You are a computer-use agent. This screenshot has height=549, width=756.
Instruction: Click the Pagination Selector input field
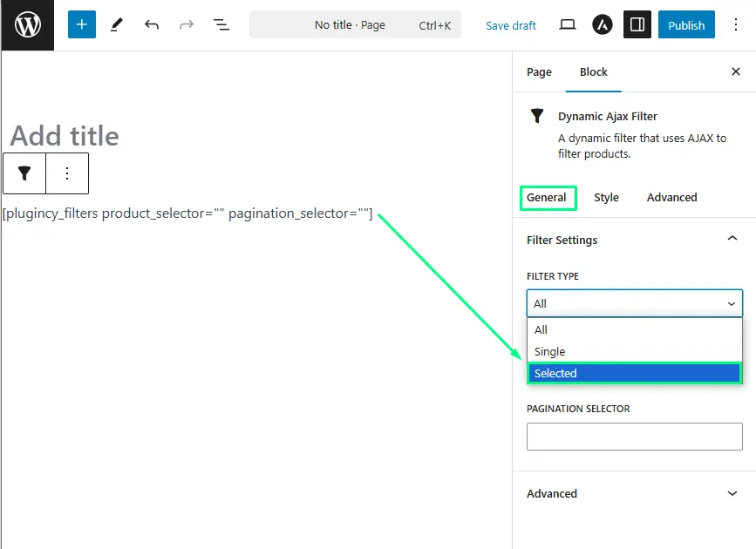tap(635, 437)
